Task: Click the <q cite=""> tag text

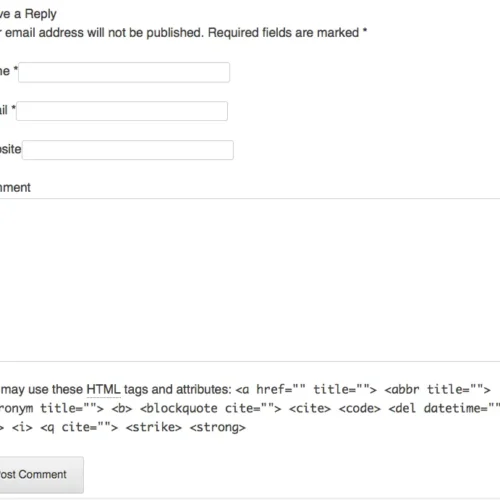Action: (79, 427)
